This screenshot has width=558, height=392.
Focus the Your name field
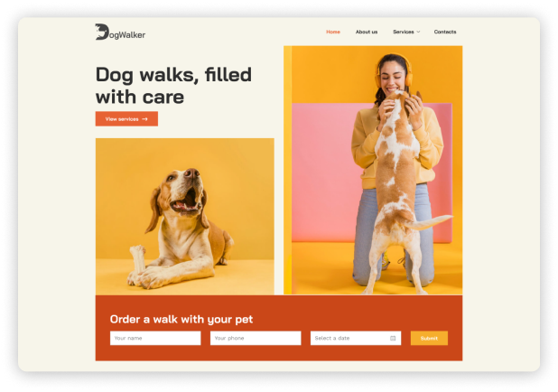pyautogui.click(x=155, y=338)
